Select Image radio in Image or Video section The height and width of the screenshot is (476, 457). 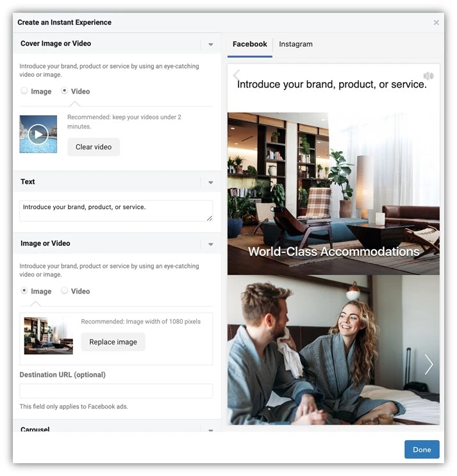(x=24, y=290)
